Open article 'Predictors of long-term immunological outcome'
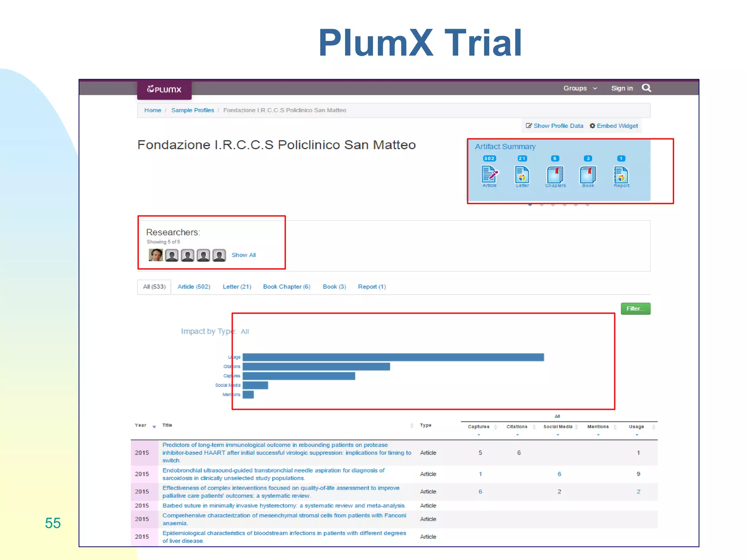747x560 pixels. click(x=287, y=452)
